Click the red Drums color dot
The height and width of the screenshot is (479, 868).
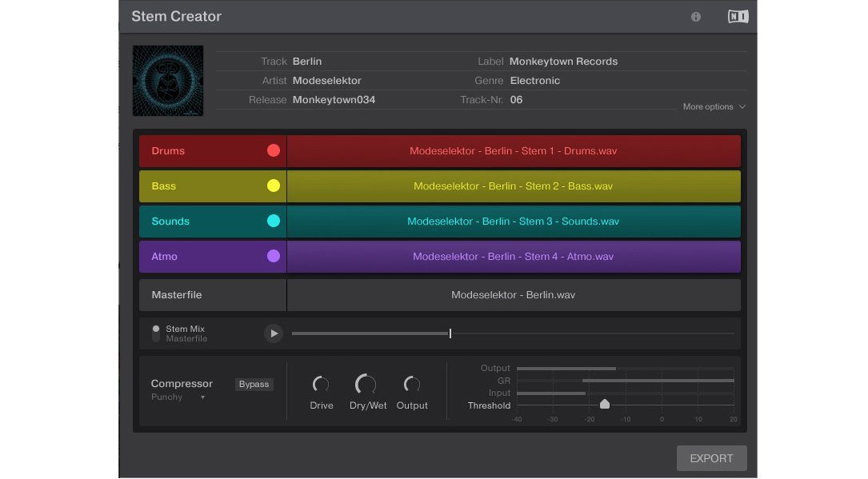pos(274,150)
